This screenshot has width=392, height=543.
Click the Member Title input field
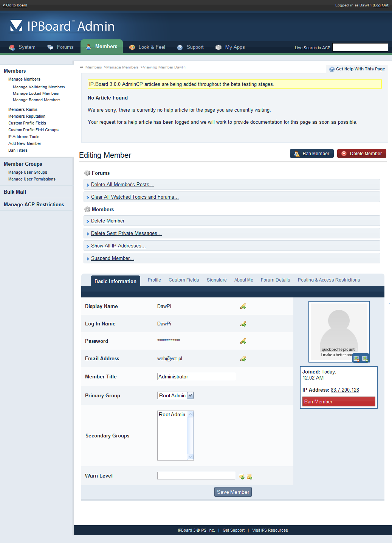196,377
